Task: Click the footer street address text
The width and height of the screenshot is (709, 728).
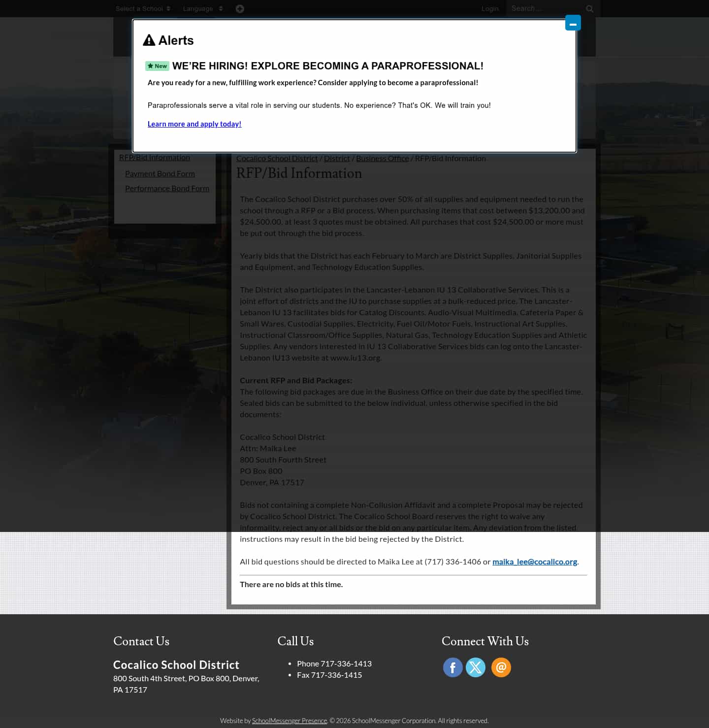Action: [186, 684]
